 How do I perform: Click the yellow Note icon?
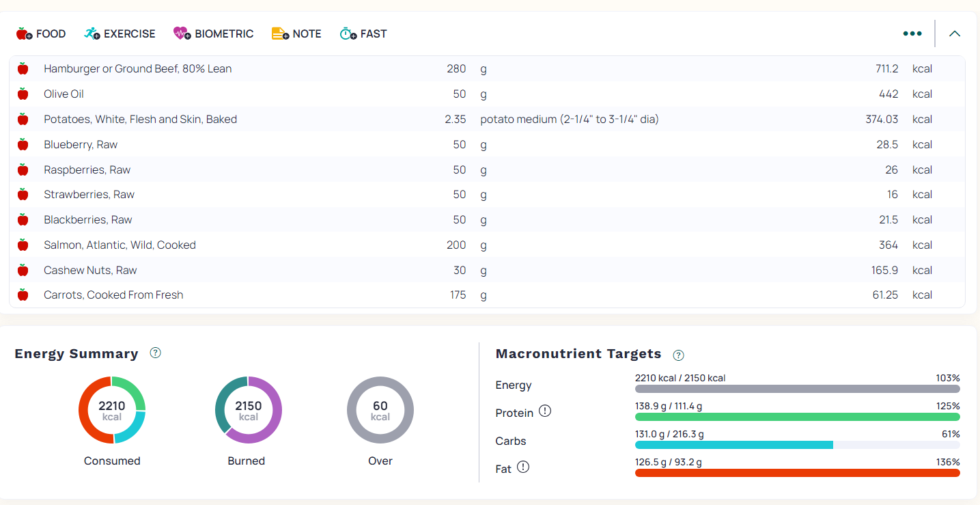(280, 33)
